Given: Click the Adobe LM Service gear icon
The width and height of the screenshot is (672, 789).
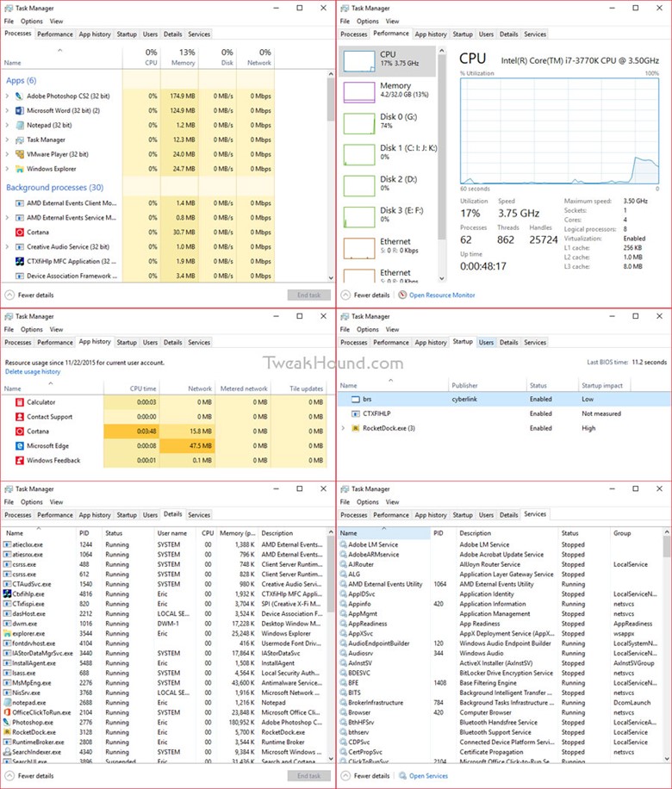Looking at the screenshot, I should point(343,544).
